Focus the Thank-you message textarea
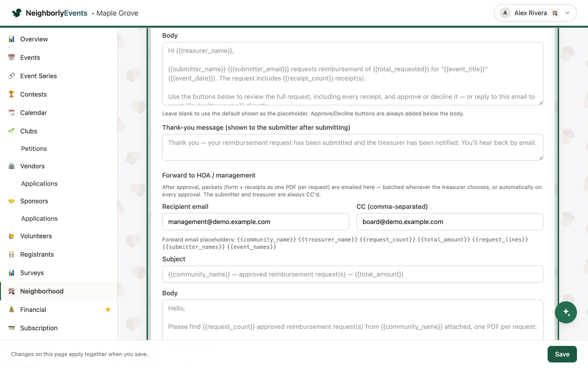This screenshot has width=588, height=368. click(353, 147)
